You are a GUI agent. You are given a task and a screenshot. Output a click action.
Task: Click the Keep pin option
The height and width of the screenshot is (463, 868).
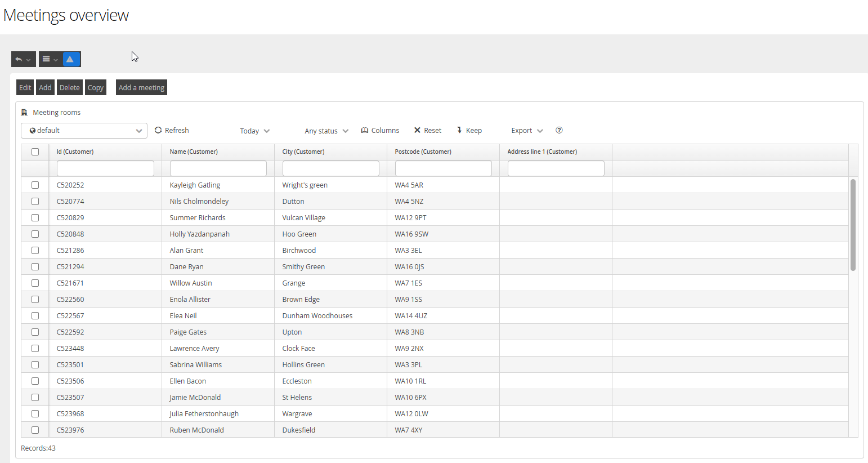coord(469,130)
